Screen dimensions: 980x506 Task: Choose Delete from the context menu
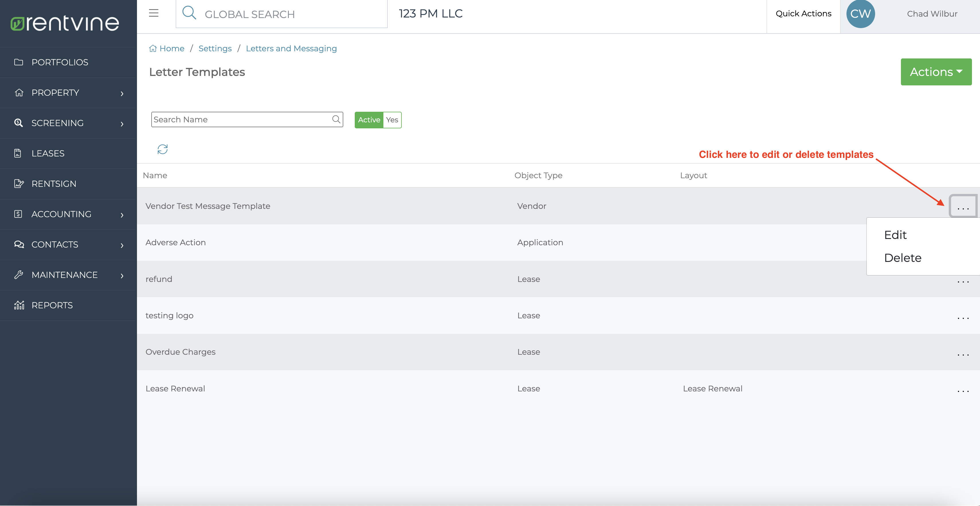(902, 258)
